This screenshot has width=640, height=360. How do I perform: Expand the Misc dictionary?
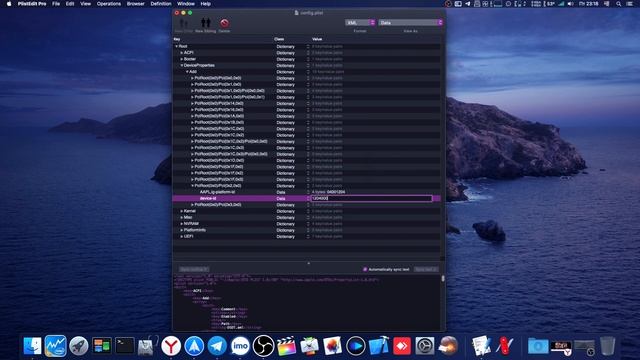coord(182,218)
